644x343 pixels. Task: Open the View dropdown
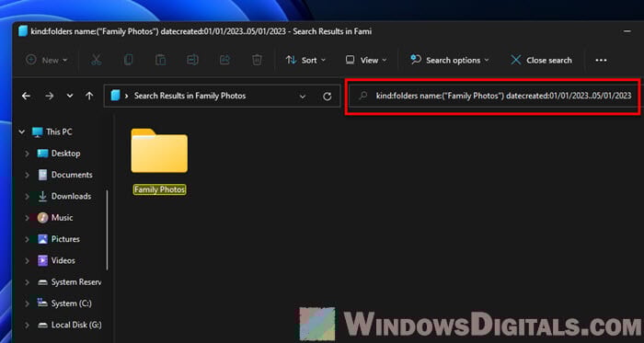click(366, 61)
